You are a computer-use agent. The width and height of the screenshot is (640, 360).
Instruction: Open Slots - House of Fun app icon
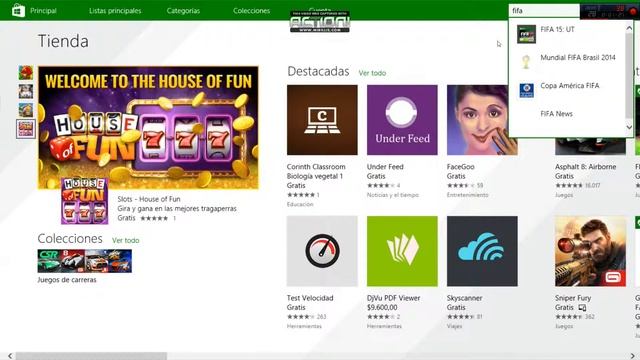click(x=85, y=201)
